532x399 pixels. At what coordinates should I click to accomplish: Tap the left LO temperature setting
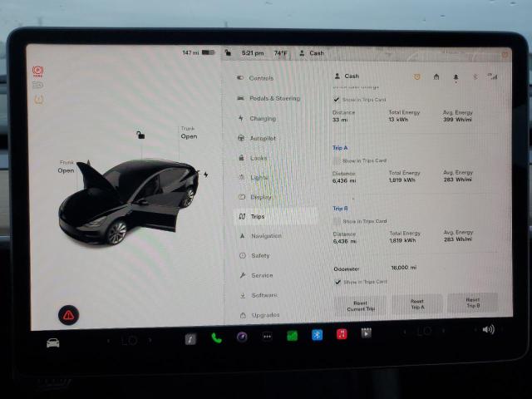pos(130,340)
